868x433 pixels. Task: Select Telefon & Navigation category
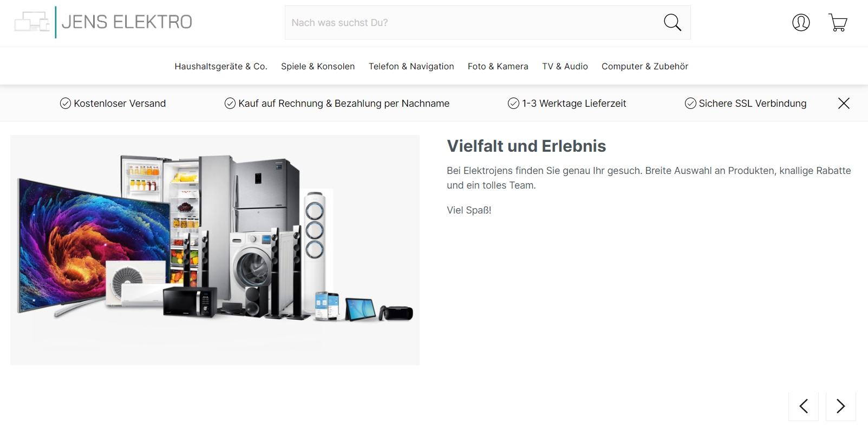(412, 66)
